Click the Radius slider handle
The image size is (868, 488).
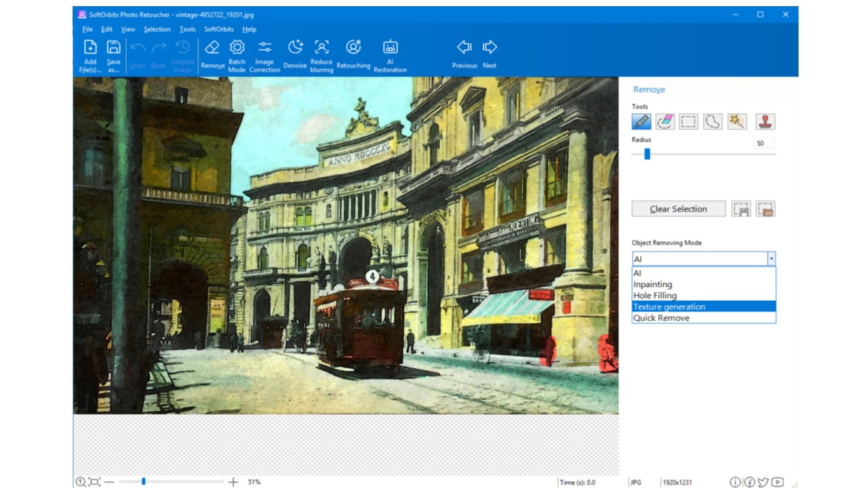[647, 155]
